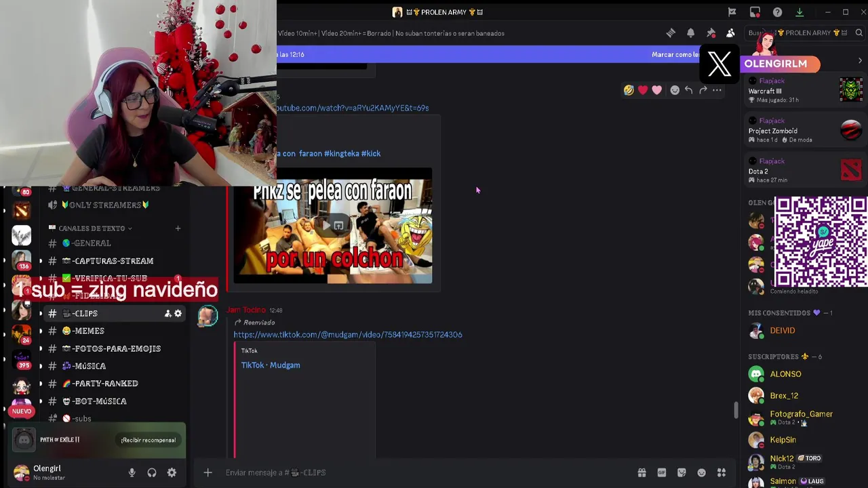The height and width of the screenshot is (488, 868).
Task: Click the Recibir recompensa button
Action: (149, 440)
